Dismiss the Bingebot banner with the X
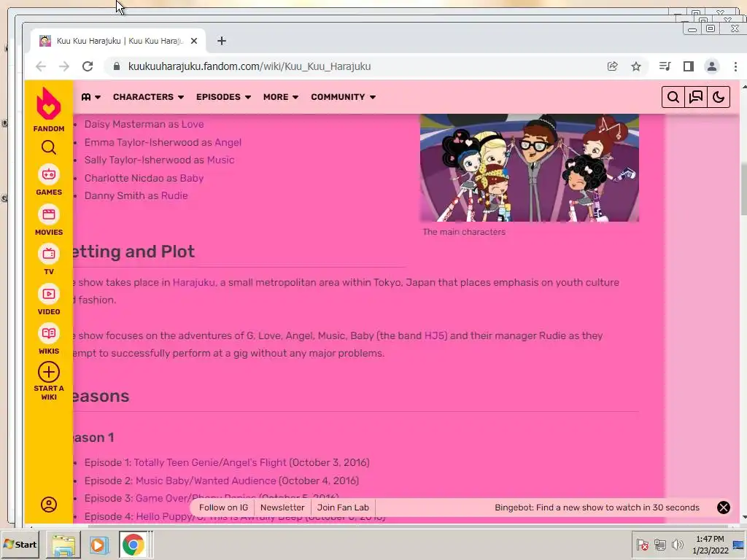This screenshot has height=560, width=747. click(x=723, y=507)
